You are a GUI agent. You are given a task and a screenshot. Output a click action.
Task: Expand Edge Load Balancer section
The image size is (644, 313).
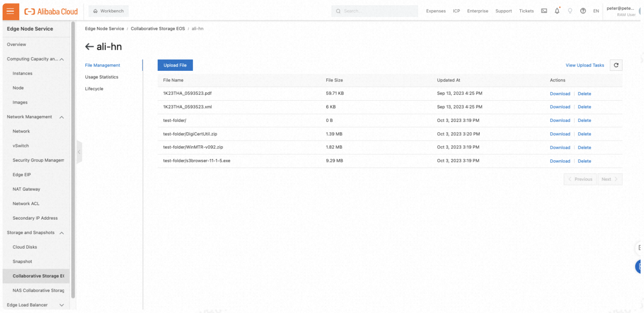coord(62,305)
